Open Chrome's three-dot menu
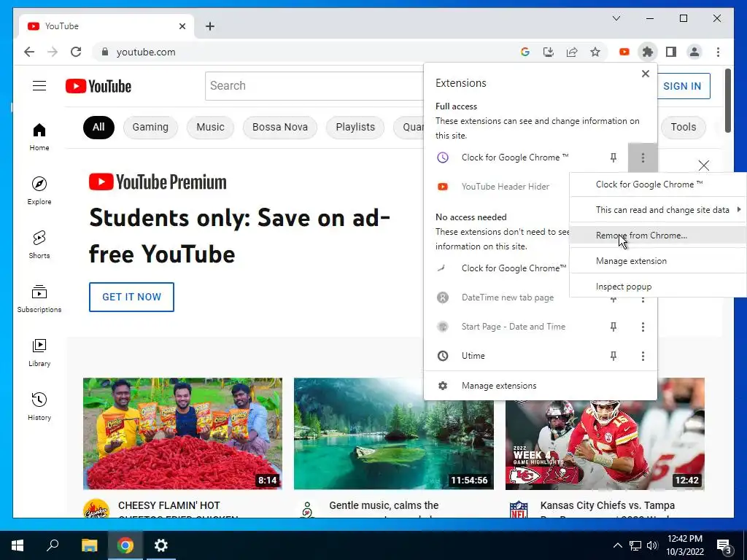 [x=718, y=52]
